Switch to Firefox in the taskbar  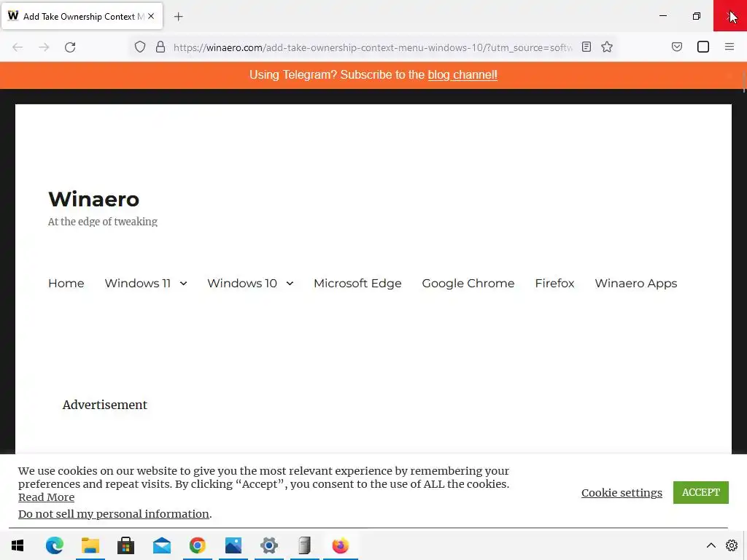[x=340, y=545]
